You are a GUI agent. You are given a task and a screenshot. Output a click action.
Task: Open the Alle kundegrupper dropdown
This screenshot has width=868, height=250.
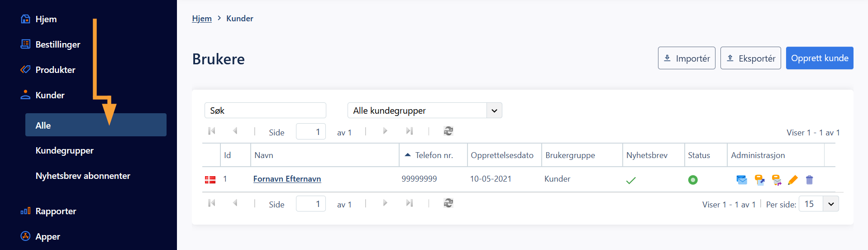[x=424, y=111]
